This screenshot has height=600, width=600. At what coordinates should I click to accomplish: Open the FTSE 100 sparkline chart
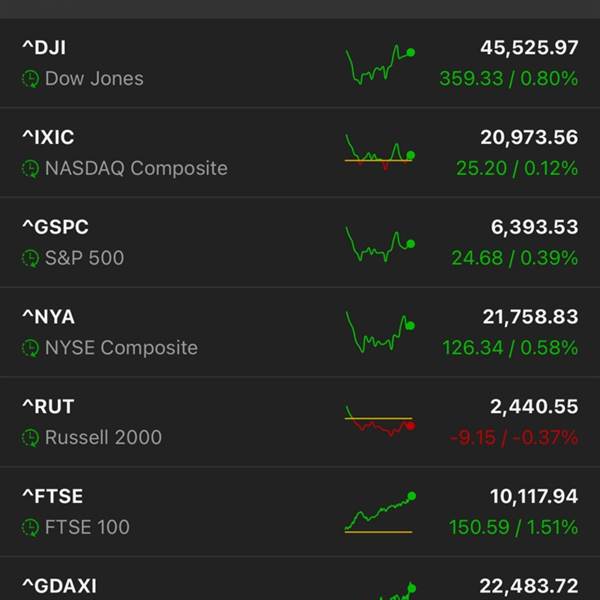click(x=379, y=512)
